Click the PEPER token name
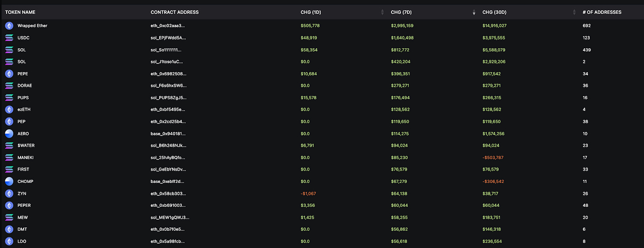Screen dimensions: 644x248 [24, 205]
